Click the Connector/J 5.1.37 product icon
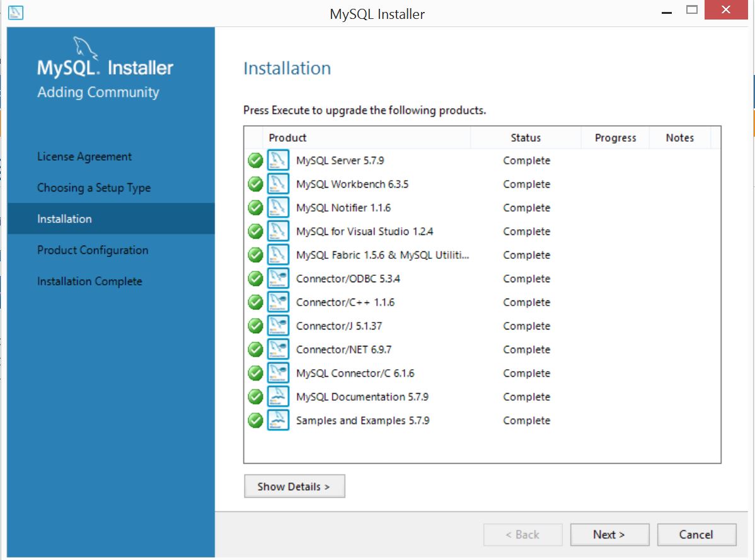 278,326
